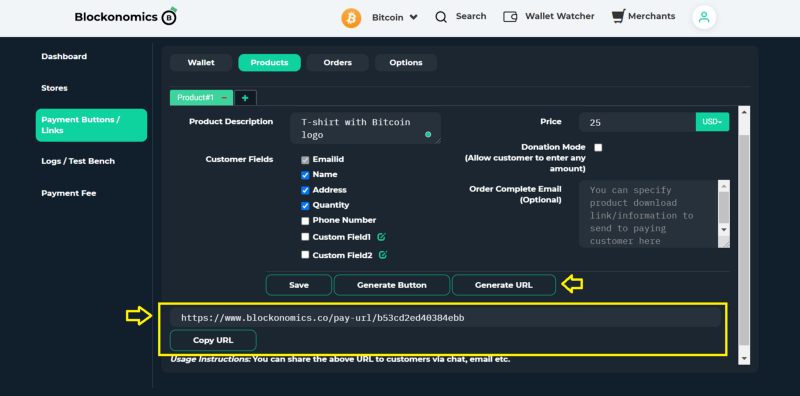Click the Copy URL button
The image size is (800, 396).
pos(213,340)
